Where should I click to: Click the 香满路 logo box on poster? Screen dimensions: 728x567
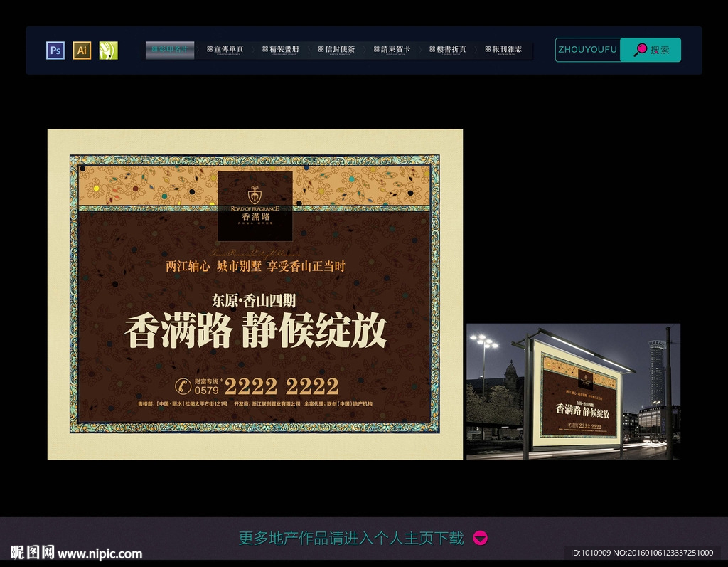[255, 206]
